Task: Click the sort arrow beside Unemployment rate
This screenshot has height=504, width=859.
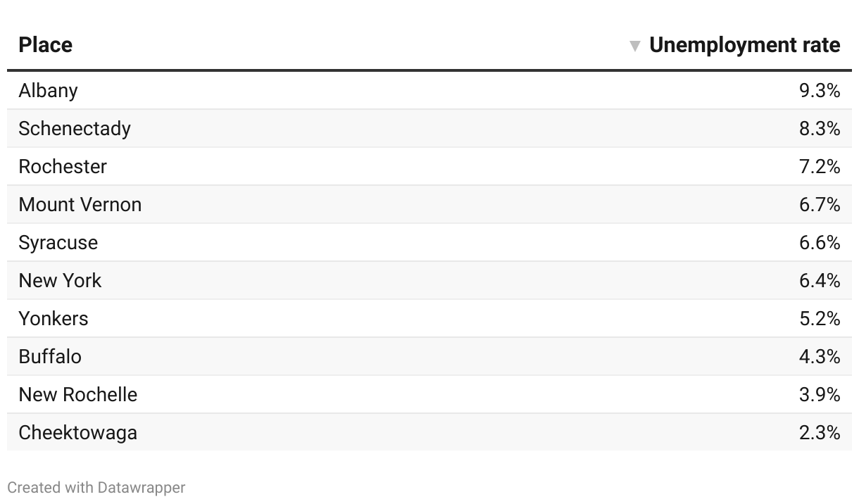Action: click(x=634, y=46)
